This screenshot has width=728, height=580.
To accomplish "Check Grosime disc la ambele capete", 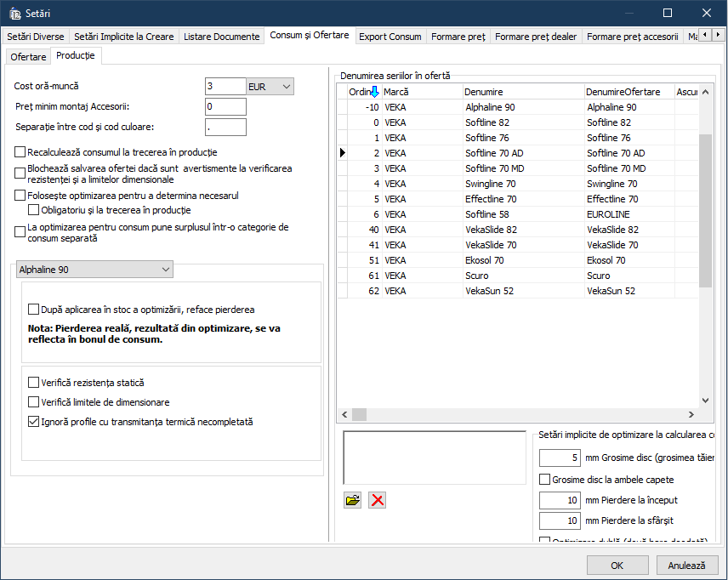I will (x=545, y=480).
